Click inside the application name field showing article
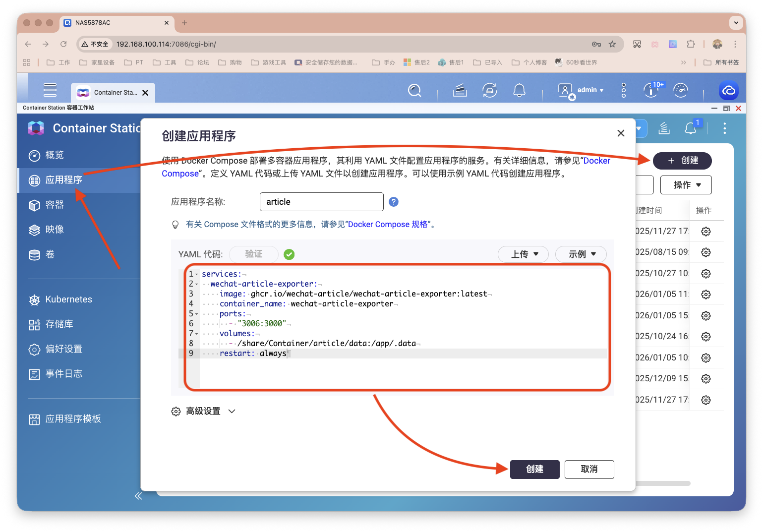The width and height of the screenshot is (763, 532). click(x=321, y=202)
